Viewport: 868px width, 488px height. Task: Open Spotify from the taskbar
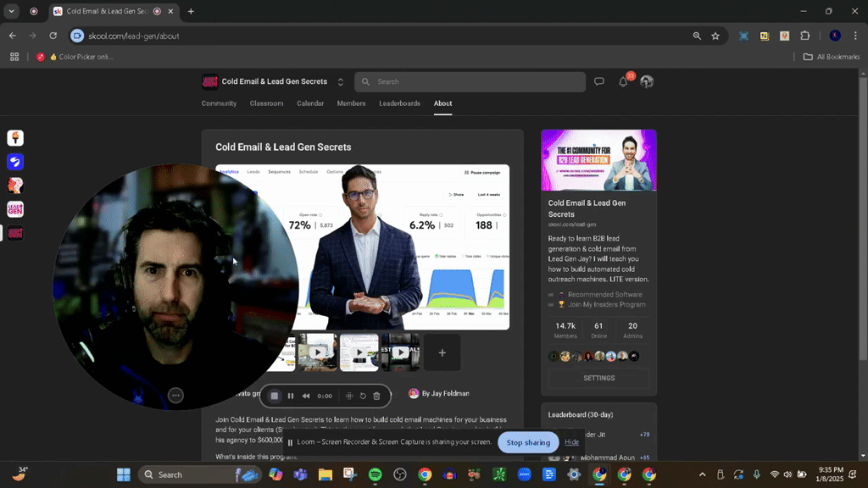coord(375,474)
